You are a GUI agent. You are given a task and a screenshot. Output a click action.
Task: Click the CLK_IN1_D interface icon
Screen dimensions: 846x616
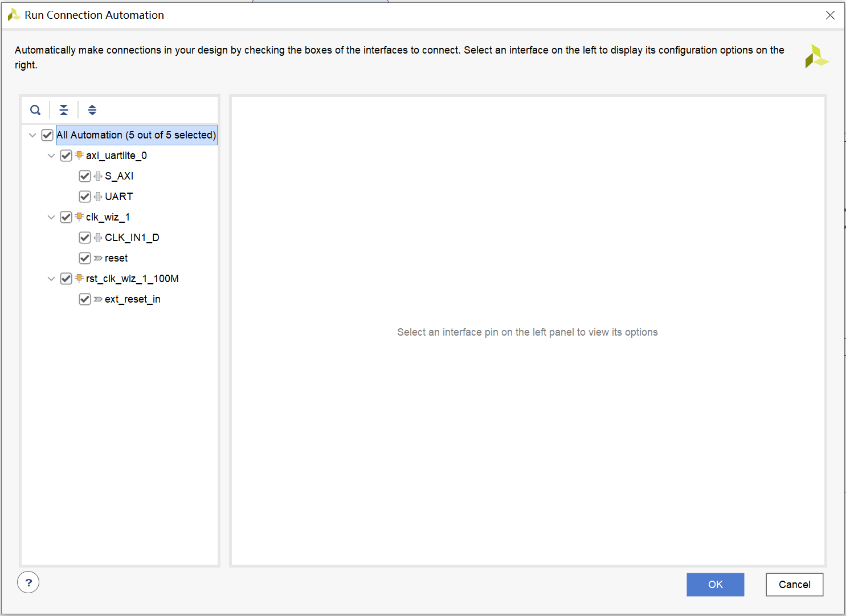[x=98, y=238]
